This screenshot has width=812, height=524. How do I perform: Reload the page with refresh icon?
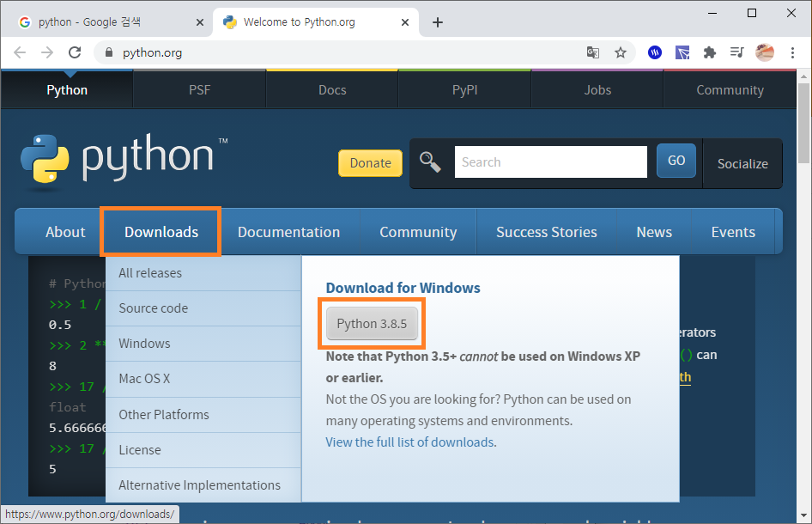click(75, 52)
